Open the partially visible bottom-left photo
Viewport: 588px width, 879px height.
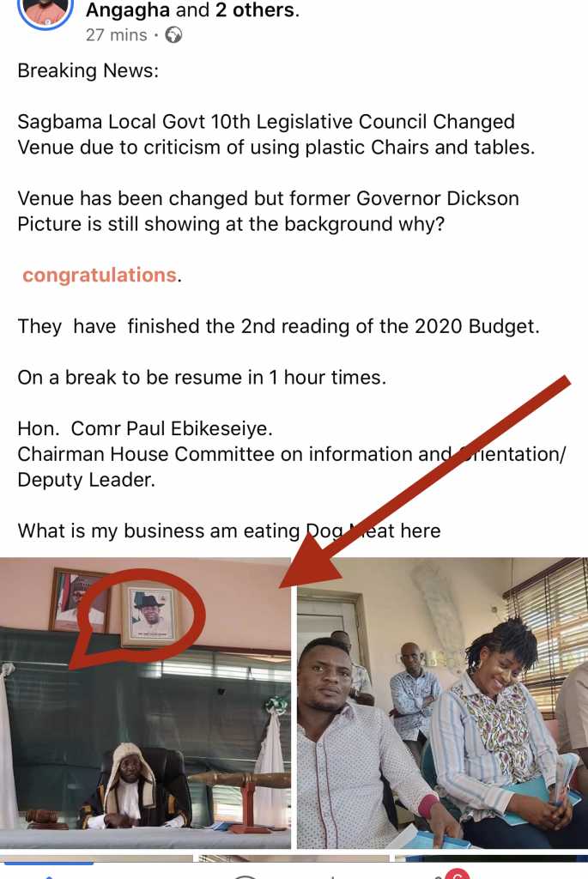pyautogui.click(x=96, y=858)
